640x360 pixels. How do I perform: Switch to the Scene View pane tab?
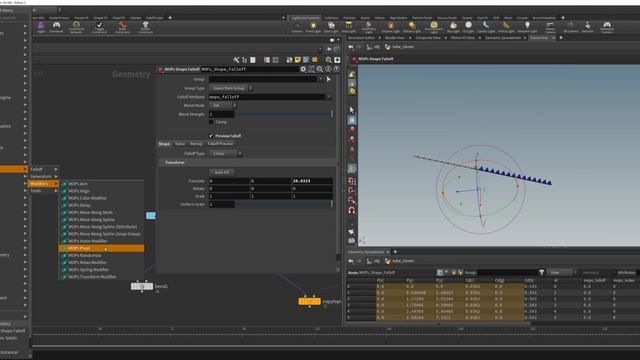click(x=539, y=38)
